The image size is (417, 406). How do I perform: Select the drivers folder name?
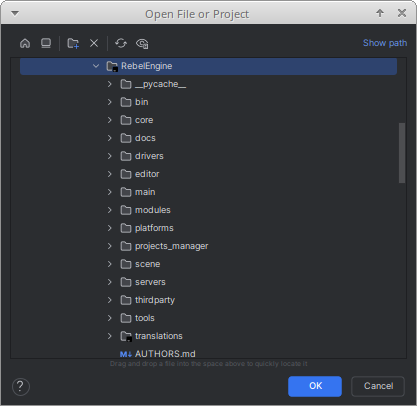[149, 156]
